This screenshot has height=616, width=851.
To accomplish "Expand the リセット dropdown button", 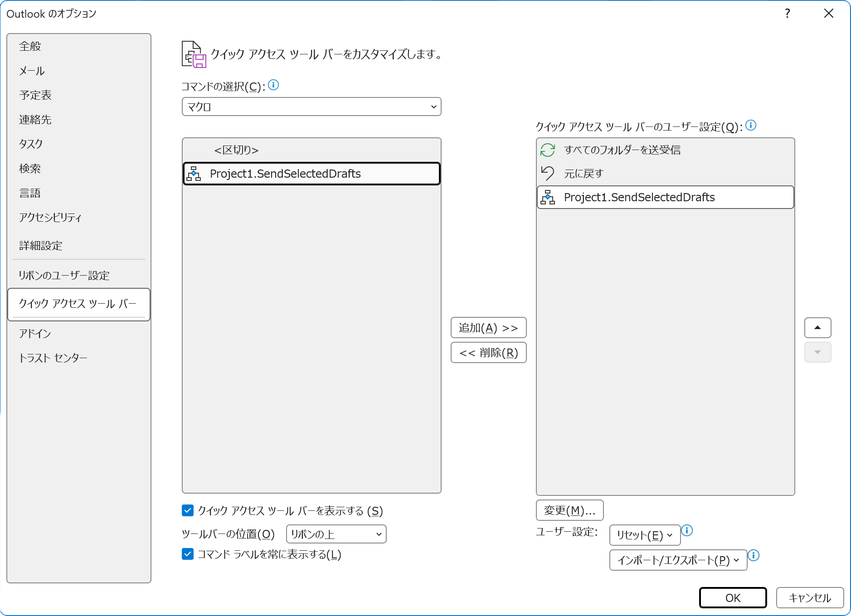I will [644, 535].
